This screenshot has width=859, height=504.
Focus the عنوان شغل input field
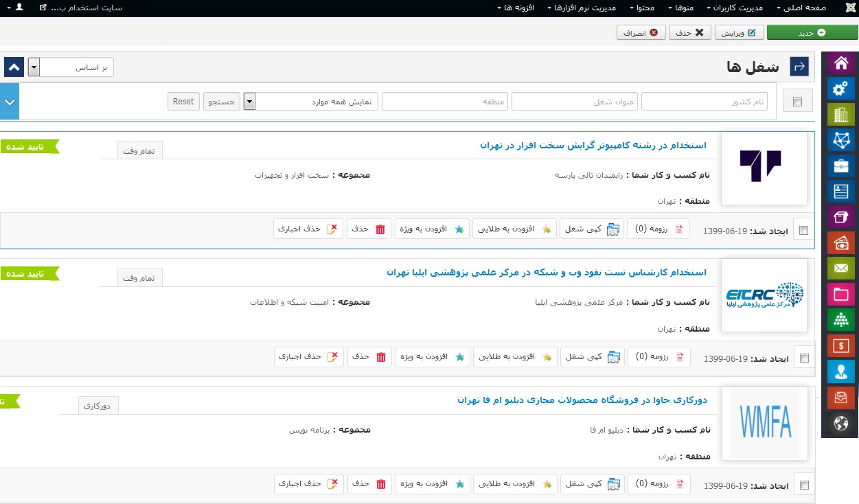click(574, 102)
